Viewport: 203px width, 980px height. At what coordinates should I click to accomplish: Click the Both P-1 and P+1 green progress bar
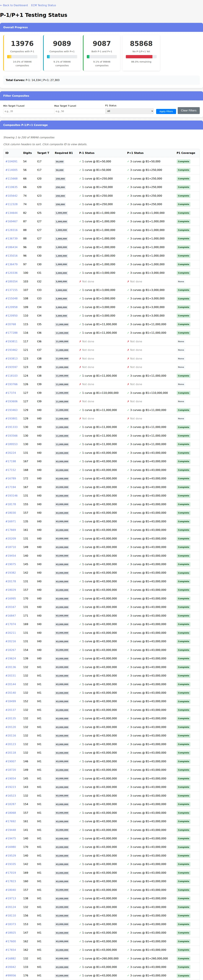[x=101, y=57]
